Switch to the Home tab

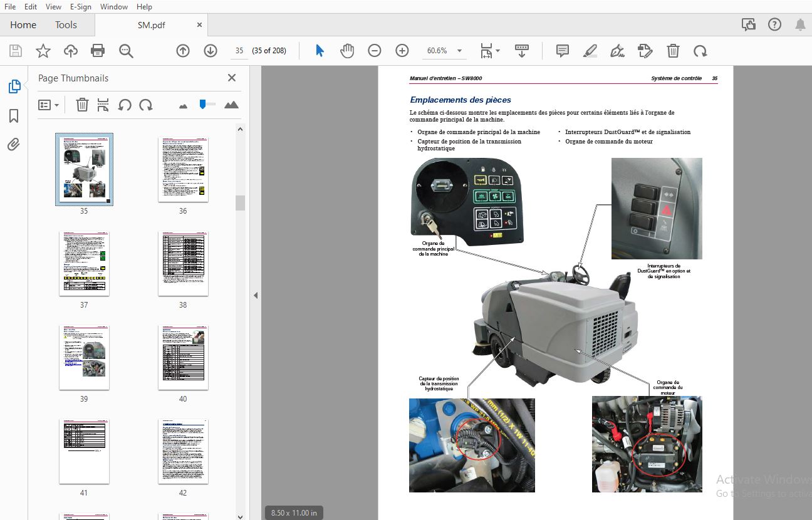tap(23, 25)
